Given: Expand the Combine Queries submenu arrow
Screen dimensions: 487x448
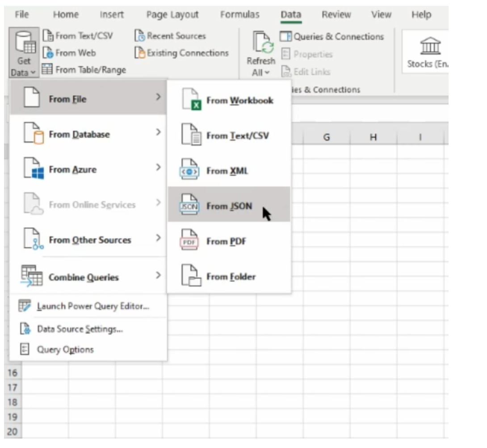Looking at the screenshot, I should (x=159, y=275).
